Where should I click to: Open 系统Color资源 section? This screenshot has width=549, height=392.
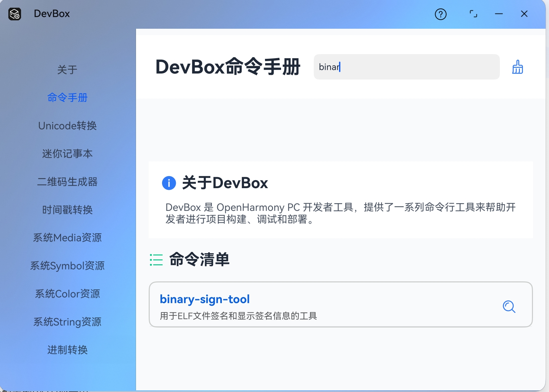67,294
